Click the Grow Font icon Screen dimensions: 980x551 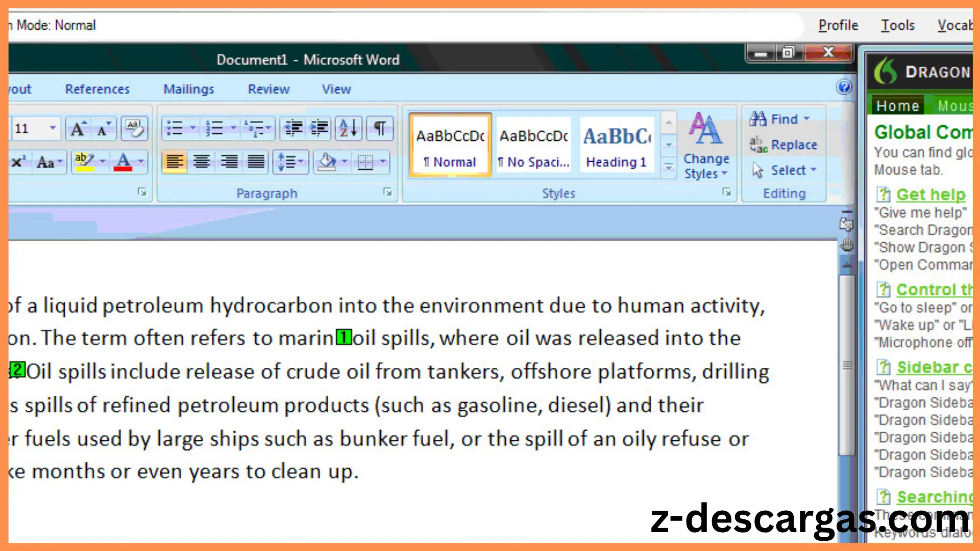click(78, 129)
